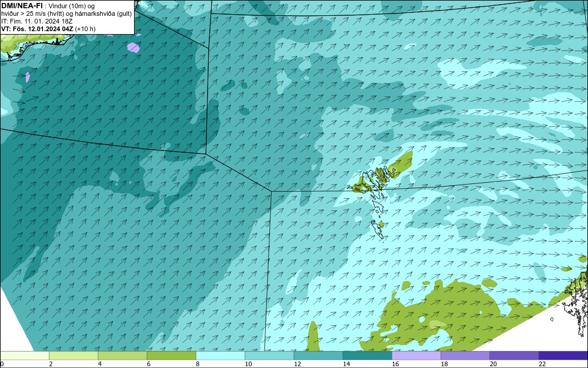This screenshot has height=368, width=588.
Task: Click the larger lavender high-wind patch near Iceland
Action: pyautogui.click(x=133, y=48)
